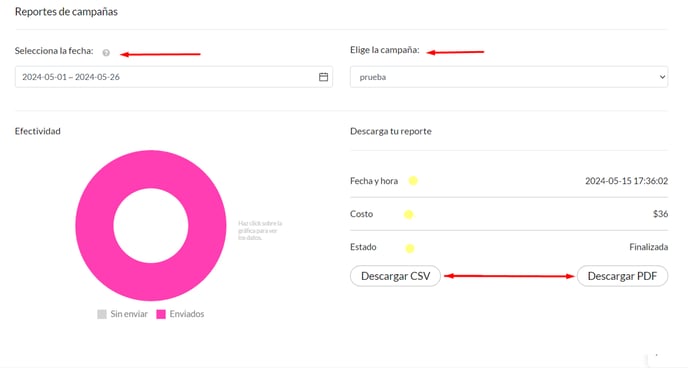Open the prueba campaign selector
Screen dimensions: 688x368
tap(509, 77)
